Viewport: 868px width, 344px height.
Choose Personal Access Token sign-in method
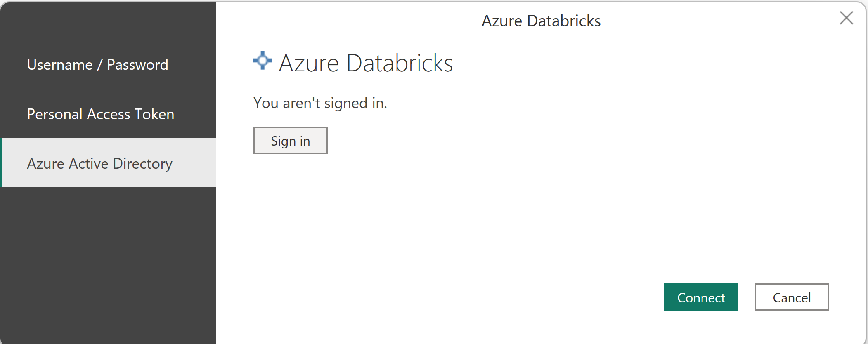(x=101, y=114)
